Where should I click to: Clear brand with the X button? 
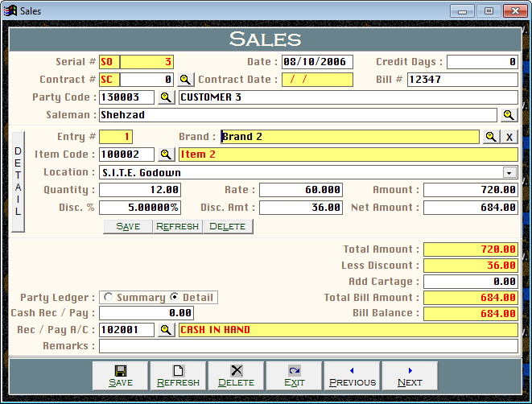tap(509, 137)
